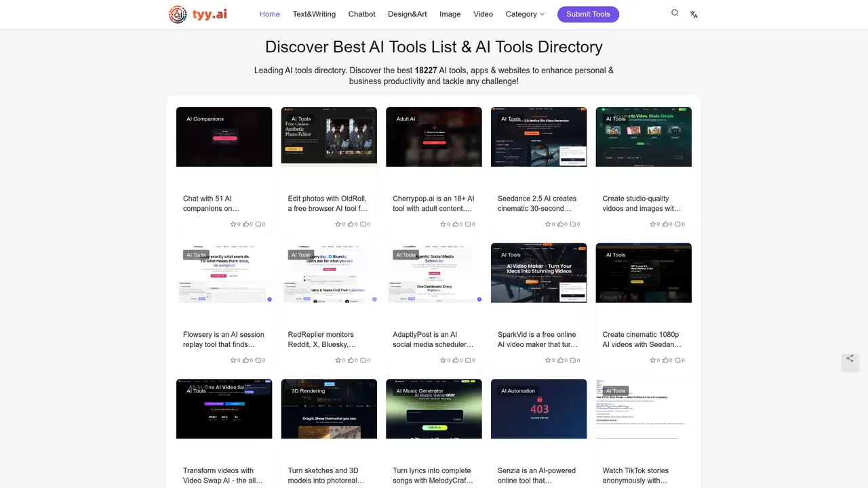Open the Design&Art nav category
868x488 pixels.
click(408, 14)
